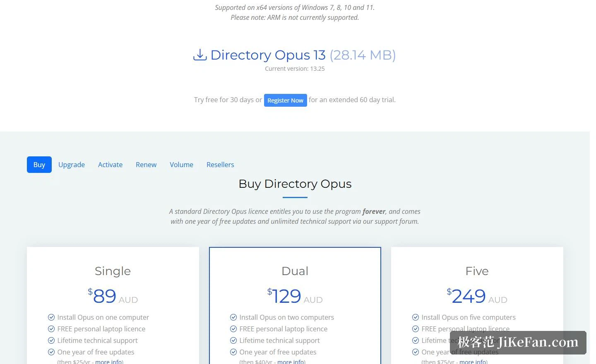Switch to the Upgrade tab

point(72,165)
